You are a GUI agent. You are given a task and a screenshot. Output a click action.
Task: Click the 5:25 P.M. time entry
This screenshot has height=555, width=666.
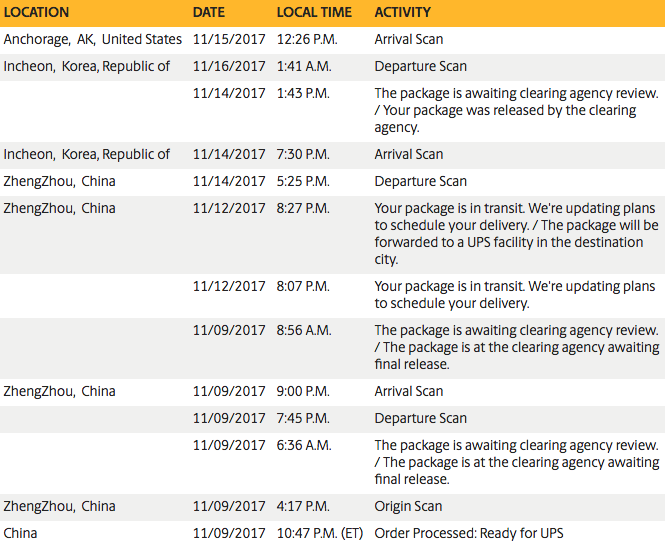point(303,182)
